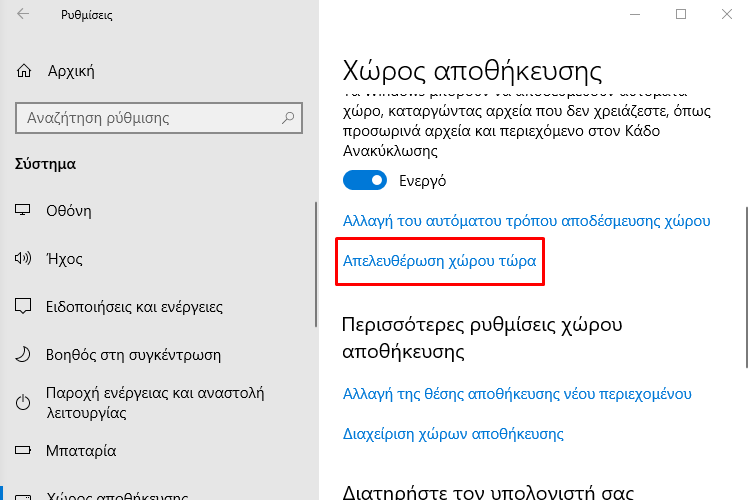Click Διαχείριση χώρων αποθήκευσης link
Image resolution: width=750 pixels, height=500 pixels.
tap(453, 433)
